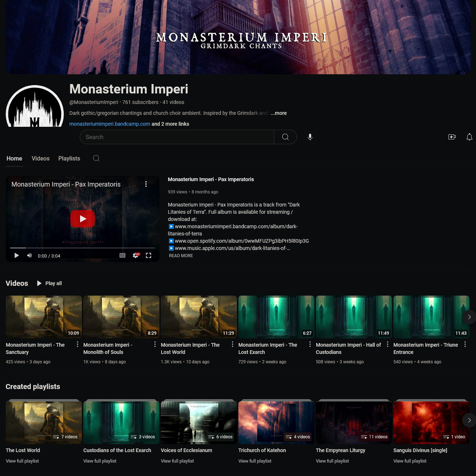
Task: Open player settings gear
Action: (136, 255)
